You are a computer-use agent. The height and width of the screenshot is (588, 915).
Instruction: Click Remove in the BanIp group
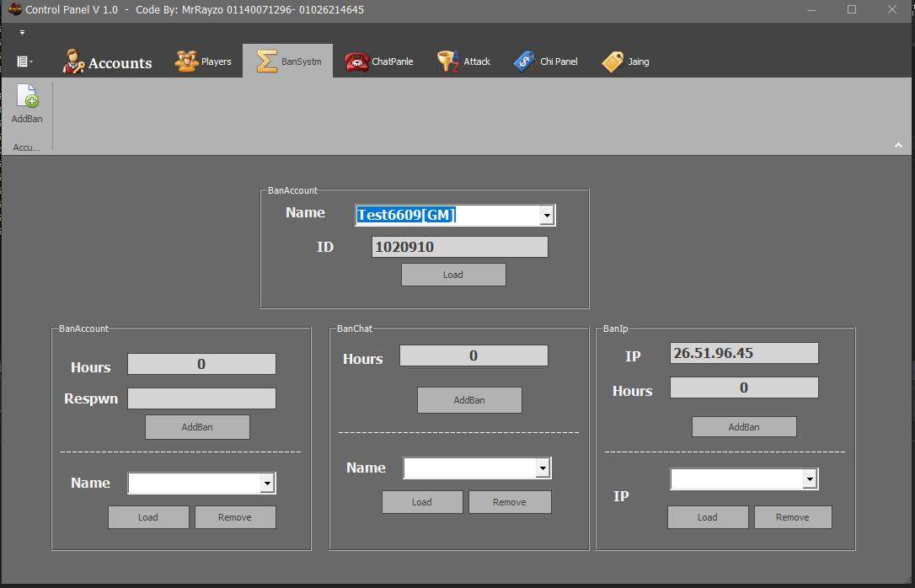point(793,517)
